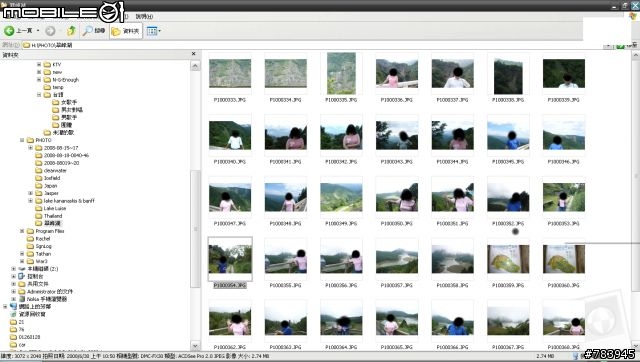
Task: Select thumbnail P1000366.JPG
Action: 452,321
